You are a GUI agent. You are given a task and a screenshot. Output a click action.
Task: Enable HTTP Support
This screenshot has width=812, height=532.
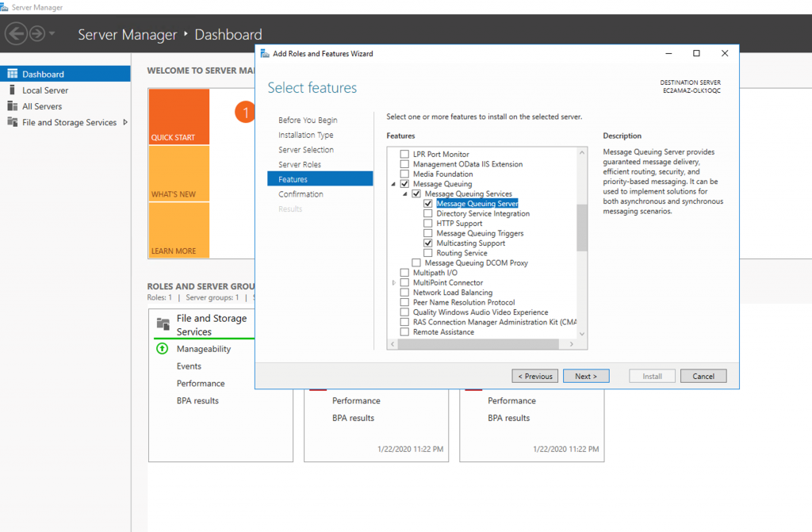pos(427,223)
